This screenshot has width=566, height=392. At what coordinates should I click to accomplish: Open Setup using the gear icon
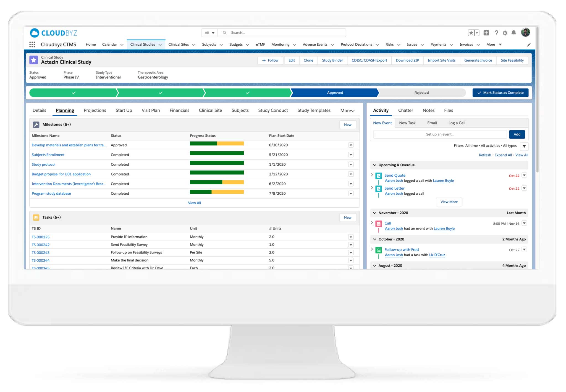point(505,33)
